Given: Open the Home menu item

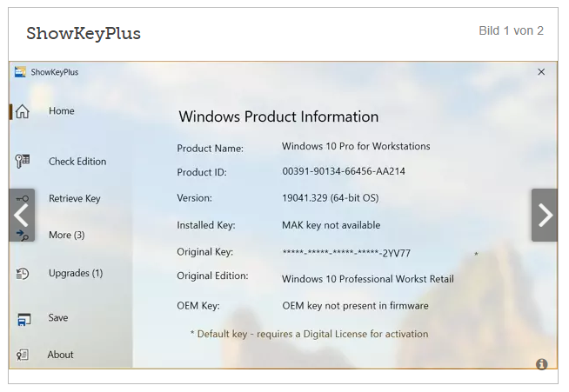Looking at the screenshot, I should point(61,111).
